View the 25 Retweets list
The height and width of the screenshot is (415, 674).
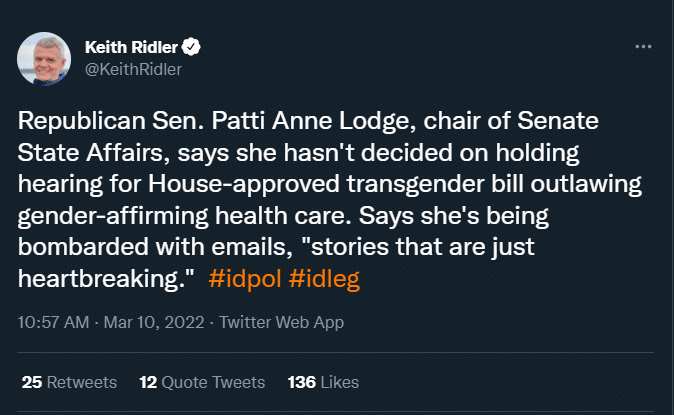coord(69,382)
